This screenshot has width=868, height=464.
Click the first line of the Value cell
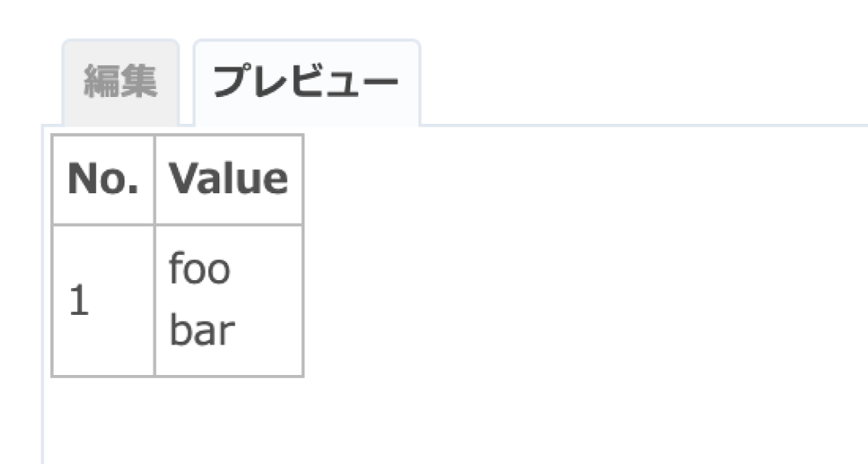click(x=200, y=270)
